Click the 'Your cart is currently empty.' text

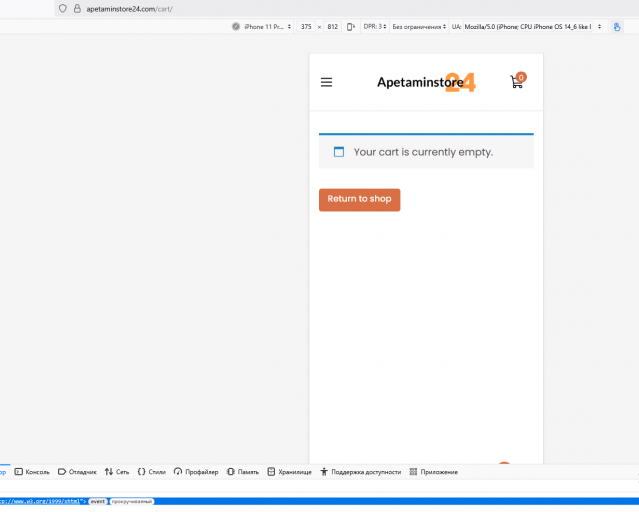tap(423, 152)
